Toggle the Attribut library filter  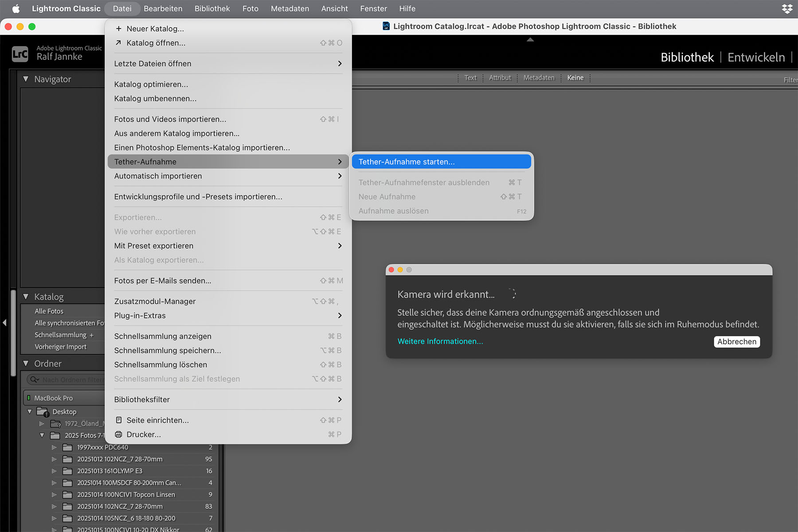click(x=500, y=78)
